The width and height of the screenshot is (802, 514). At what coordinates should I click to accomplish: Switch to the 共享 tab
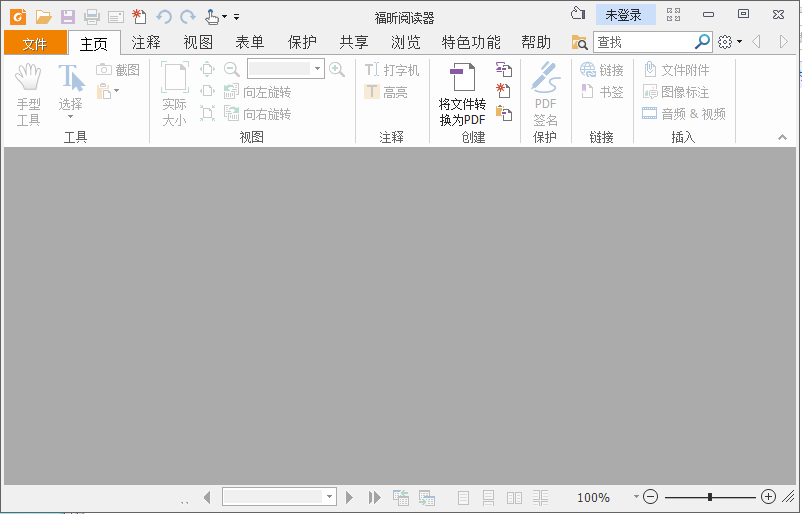353,42
